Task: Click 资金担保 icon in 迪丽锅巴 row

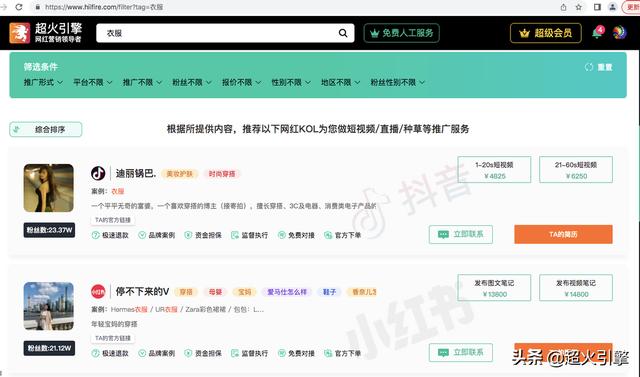Action: coord(188,235)
